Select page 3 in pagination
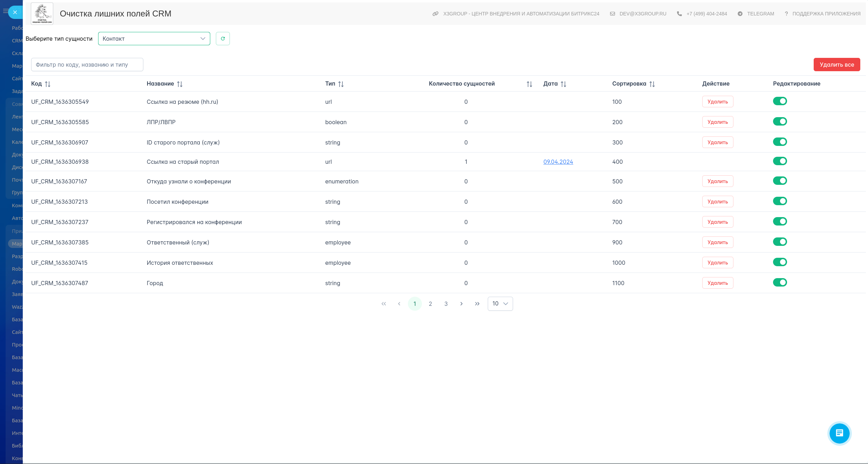 click(446, 304)
